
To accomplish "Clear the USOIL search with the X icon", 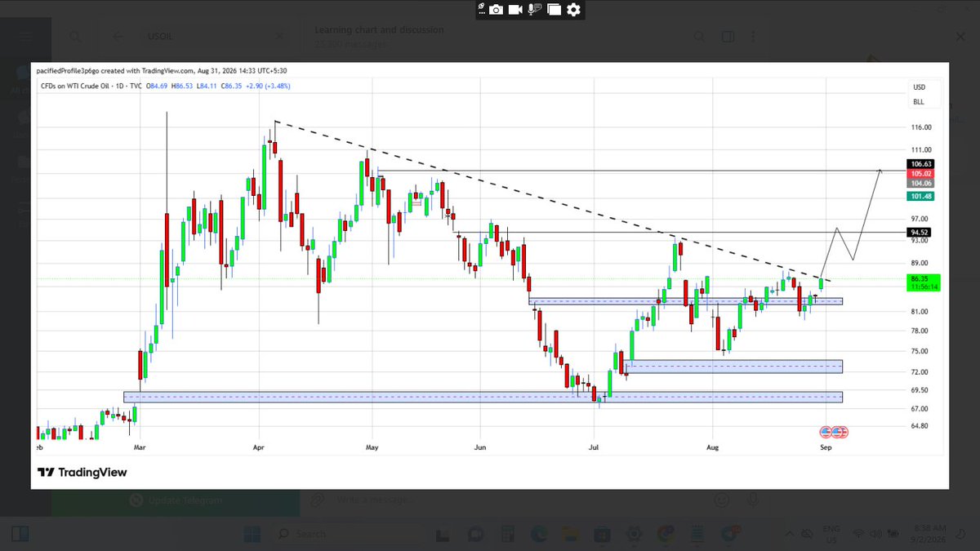I will point(280,37).
